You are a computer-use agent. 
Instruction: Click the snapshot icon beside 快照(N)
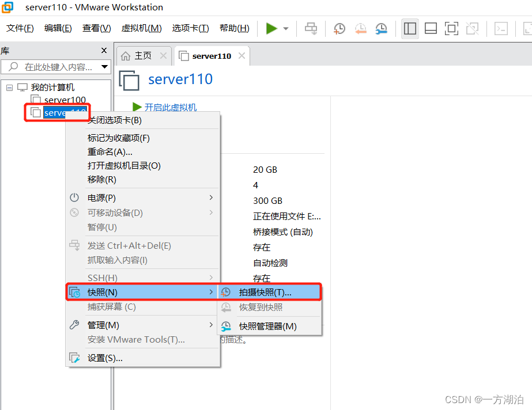(x=74, y=292)
